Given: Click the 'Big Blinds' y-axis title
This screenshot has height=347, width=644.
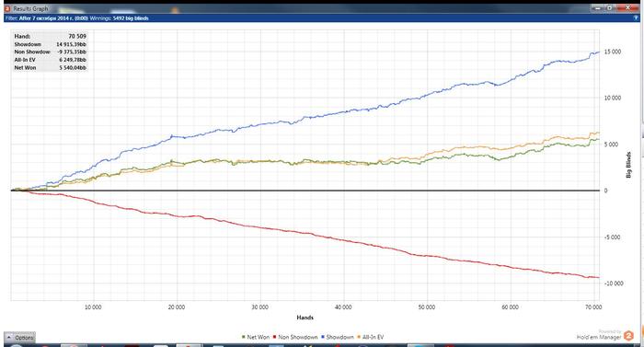Looking at the screenshot, I should pos(628,165).
